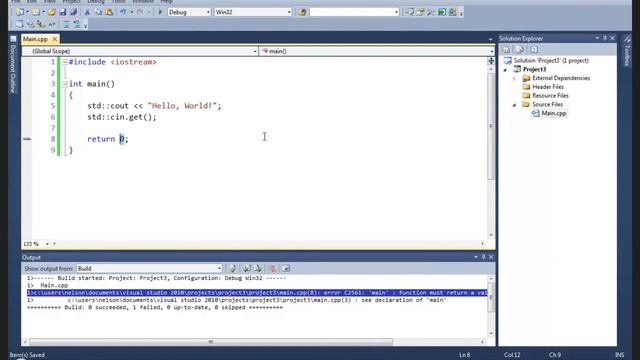
Task: Click the Toolbox crossed-tools toolbar icon
Action: pos(431,12)
